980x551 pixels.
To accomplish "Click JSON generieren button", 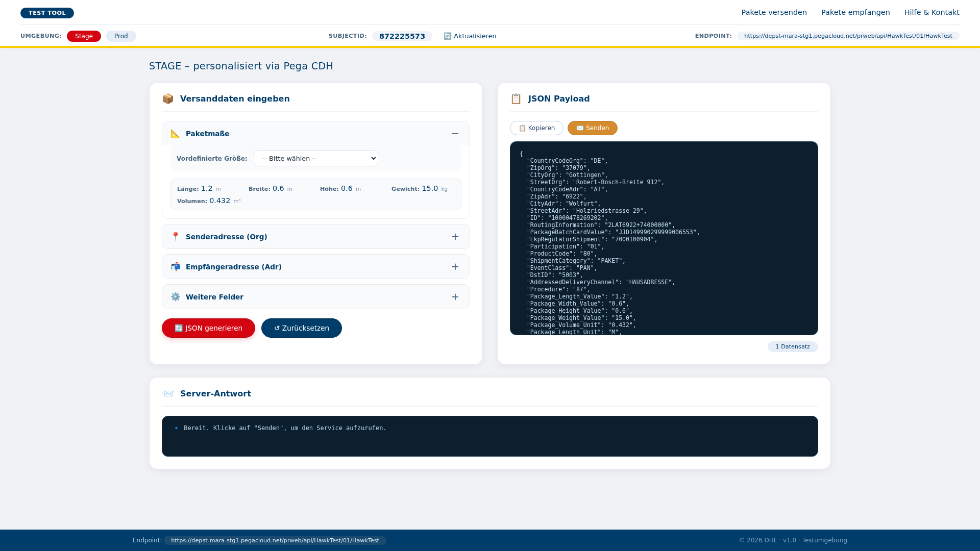I will tap(208, 328).
